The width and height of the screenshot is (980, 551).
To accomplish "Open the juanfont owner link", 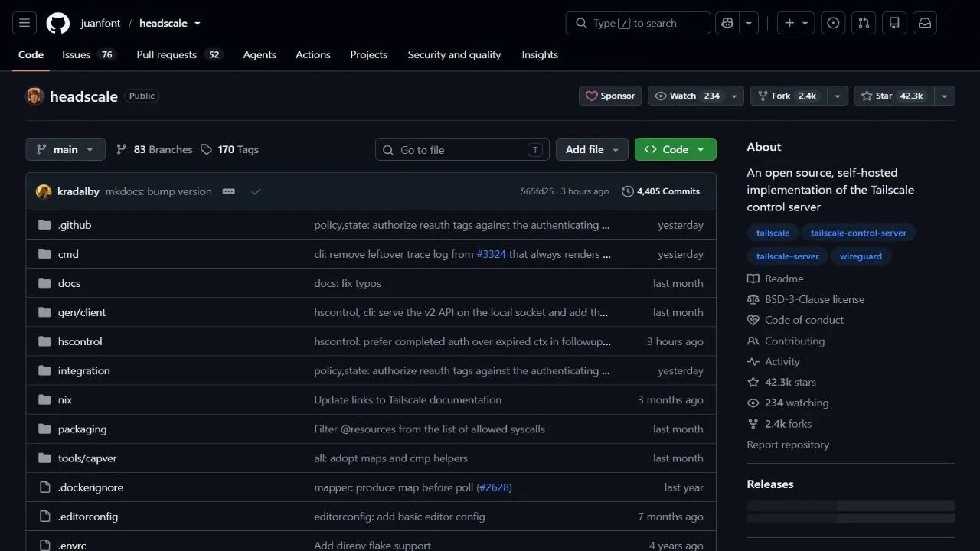I will click(100, 23).
